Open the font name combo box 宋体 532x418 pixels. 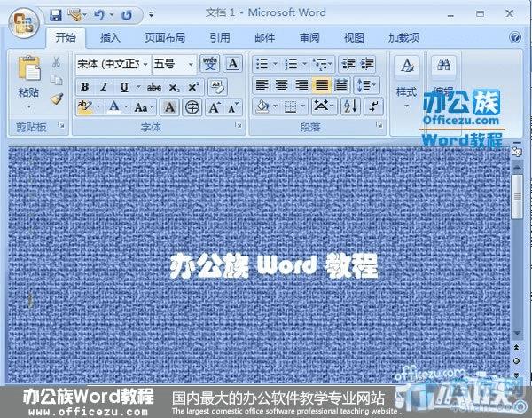point(113,64)
